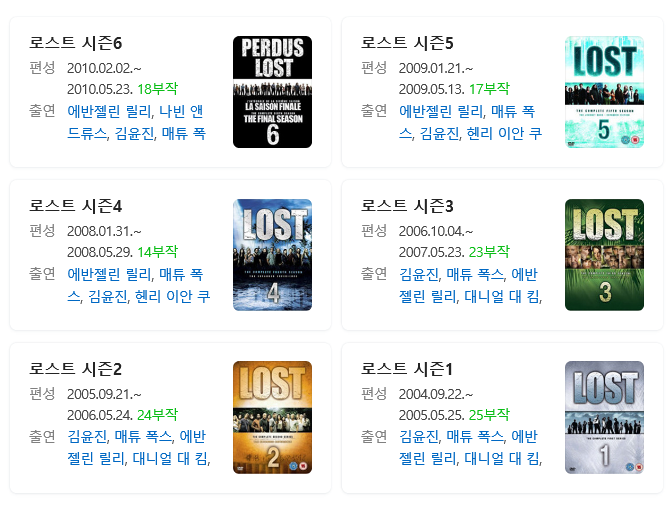
Task: Click the 25부작 episode count in Season 1
Action: pos(489,415)
